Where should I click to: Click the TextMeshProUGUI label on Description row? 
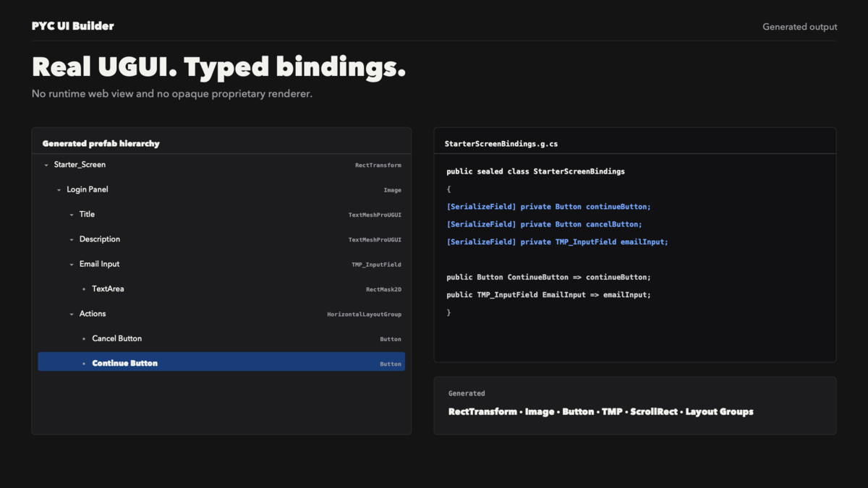pyautogui.click(x=375, y=240)
